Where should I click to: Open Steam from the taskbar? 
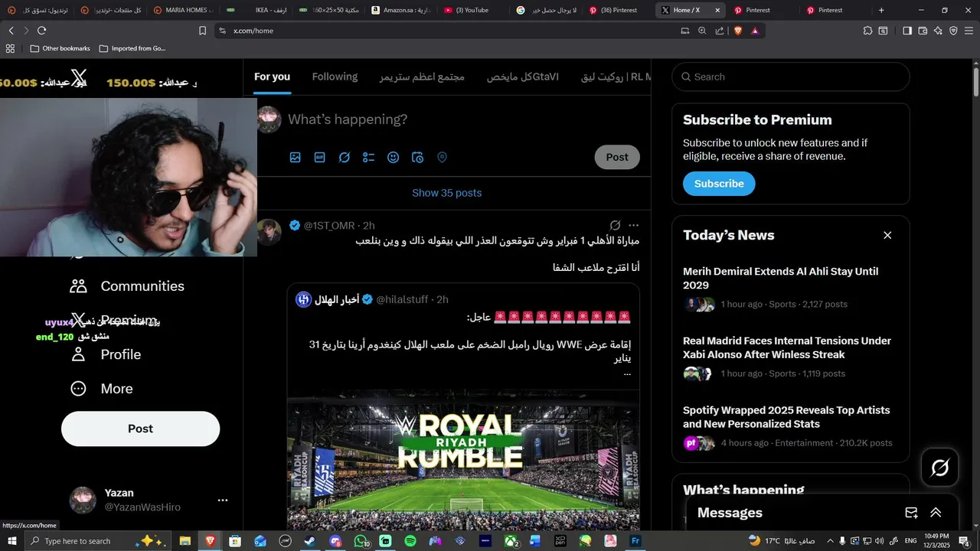coord(309,541)
